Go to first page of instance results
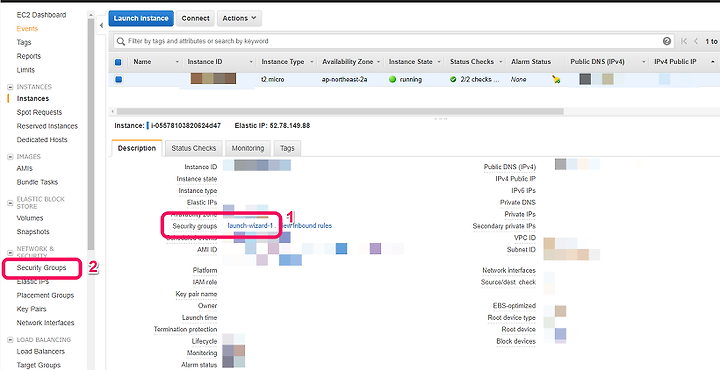The width and height of the screenshot is (720, 370). point(684,41)
